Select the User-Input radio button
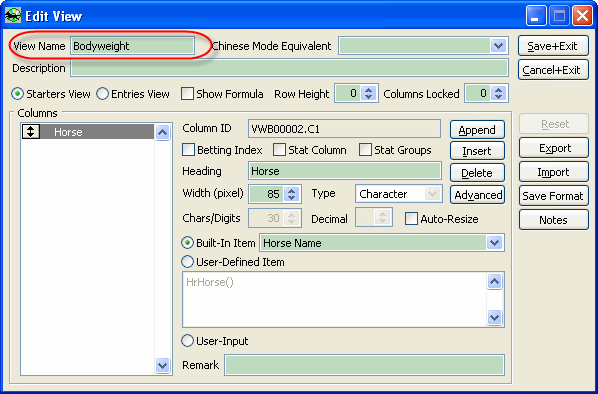 [x=187, y=341]
